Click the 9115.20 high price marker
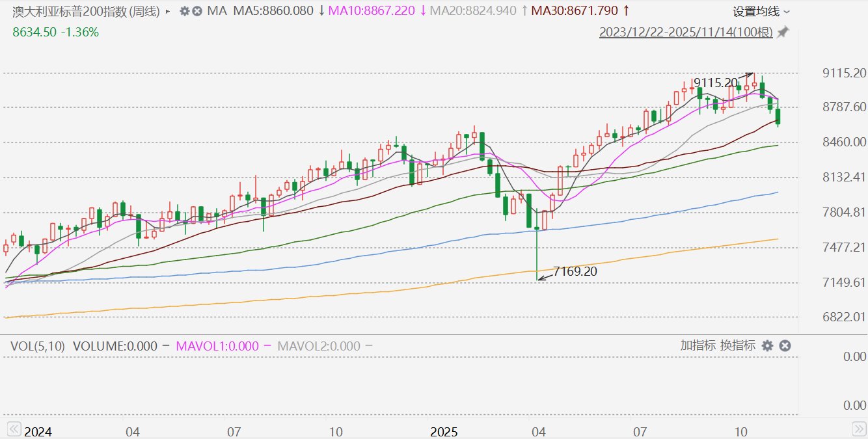Screen dimensions: 868x439 click(716, 83)
